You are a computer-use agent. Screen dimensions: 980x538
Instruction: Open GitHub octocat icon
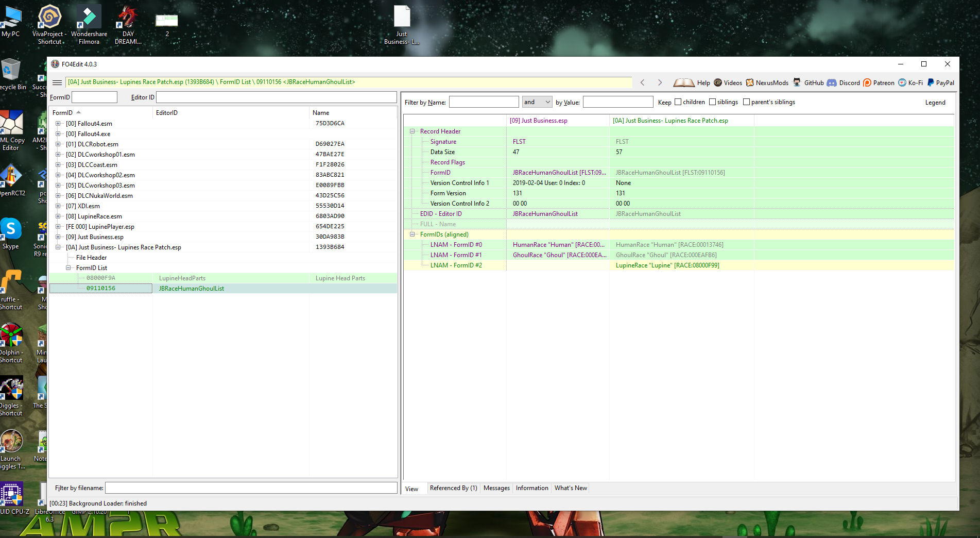coord(797,82)
